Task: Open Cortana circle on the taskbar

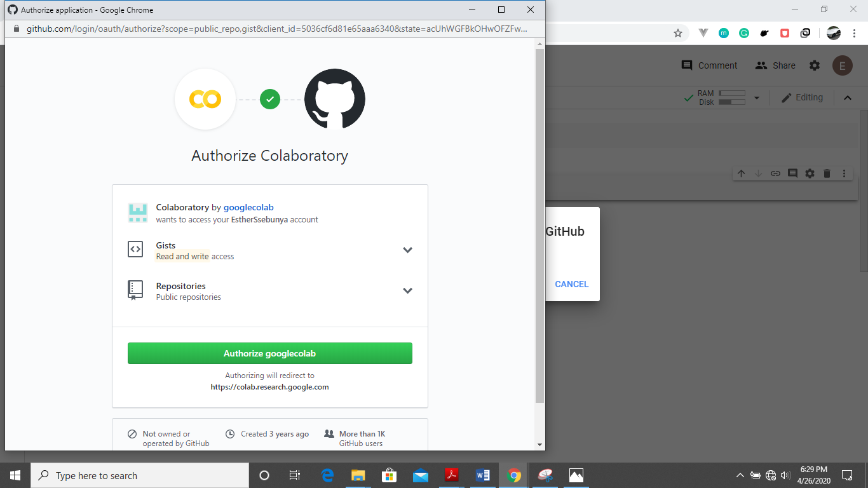Action: tap(264, 475)
